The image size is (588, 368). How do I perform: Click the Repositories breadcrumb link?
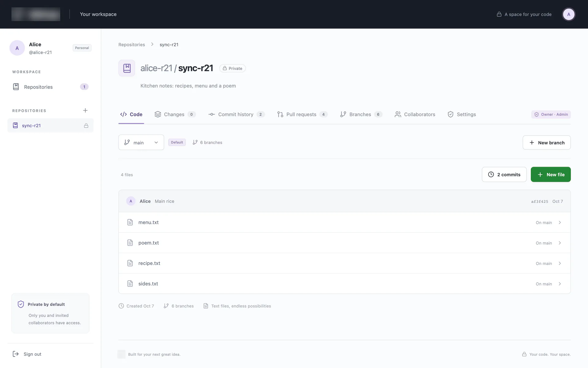[132, 44]
